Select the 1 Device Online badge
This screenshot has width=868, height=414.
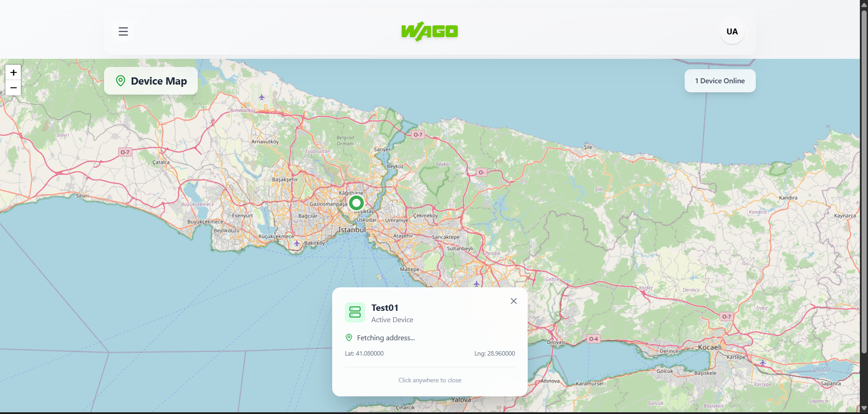(720, 81)
